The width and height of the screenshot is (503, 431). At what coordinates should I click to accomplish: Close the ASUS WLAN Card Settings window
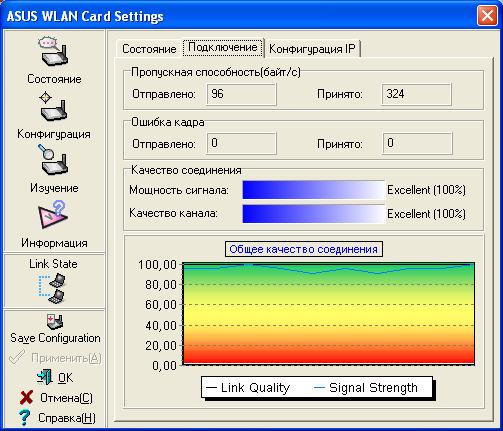[x=487, y=15]
